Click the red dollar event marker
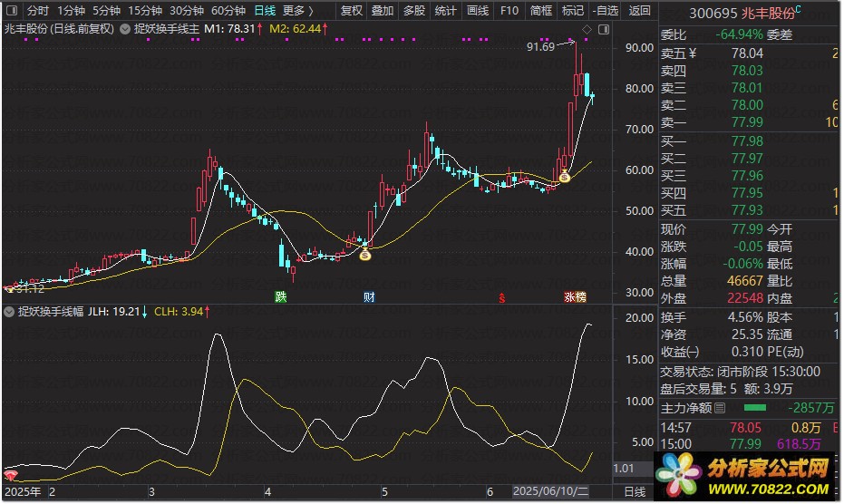The image size is (844, 504). coord(501,297)
